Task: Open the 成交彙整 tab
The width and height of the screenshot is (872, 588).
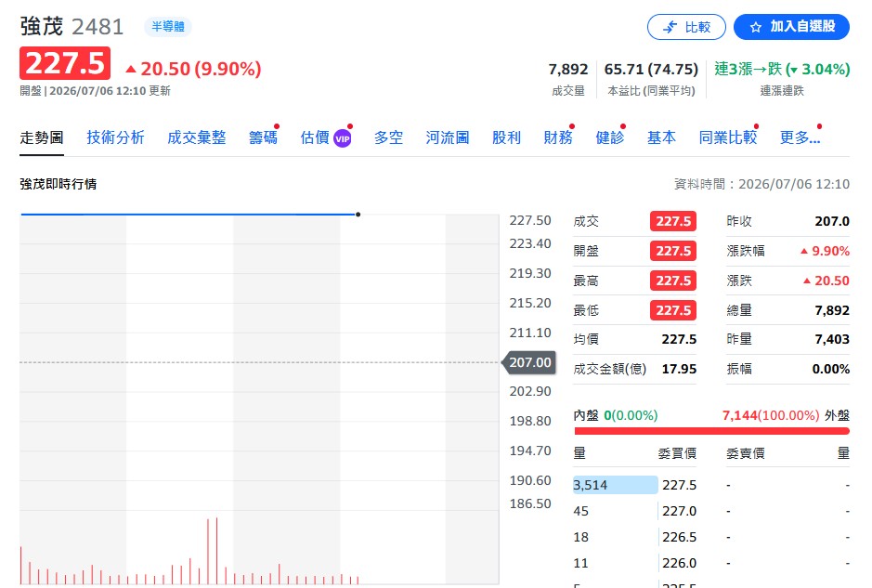Action: coord(197,137)
